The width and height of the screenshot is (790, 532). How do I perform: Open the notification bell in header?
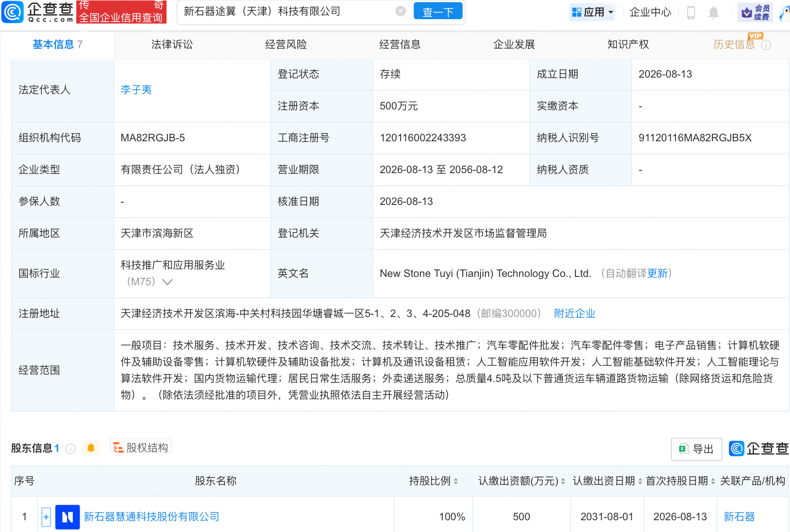(x=714, y=12)
